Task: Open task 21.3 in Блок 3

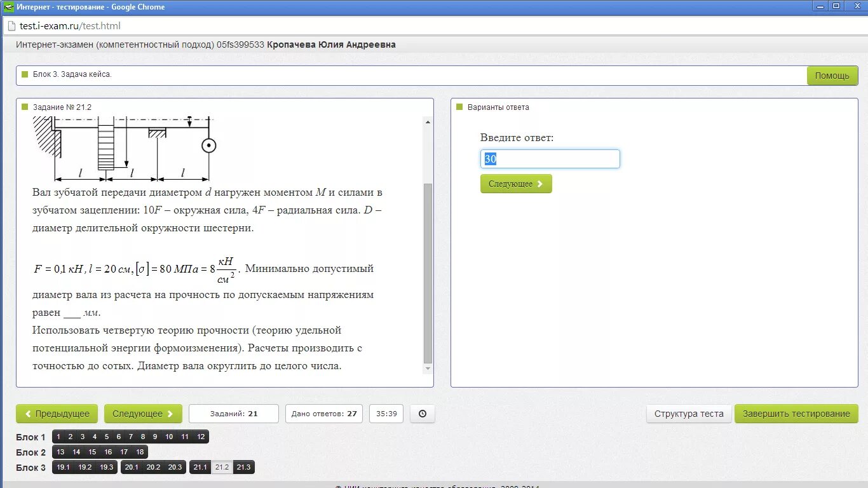Action: pos(243,467)
